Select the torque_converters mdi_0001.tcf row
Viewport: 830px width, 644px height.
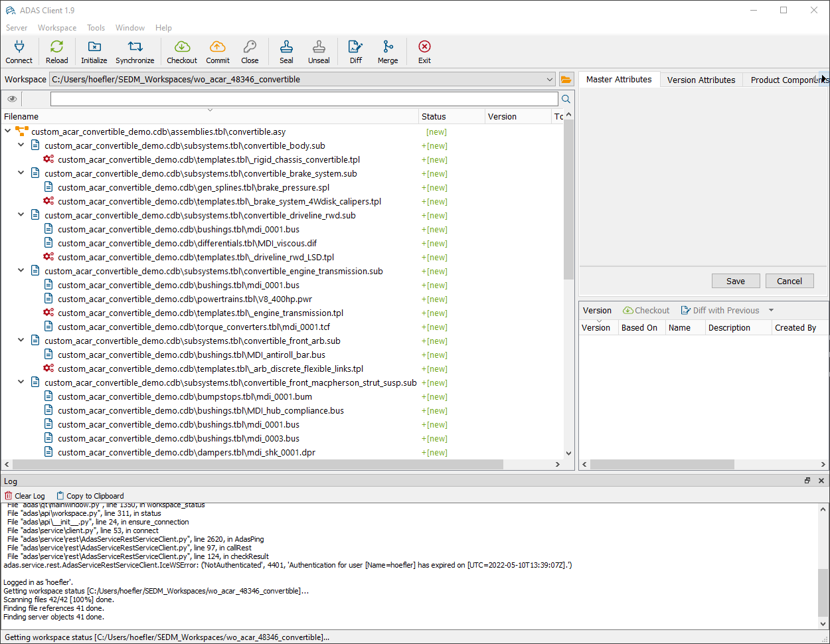pyautogui.click(x=282, y=327)
